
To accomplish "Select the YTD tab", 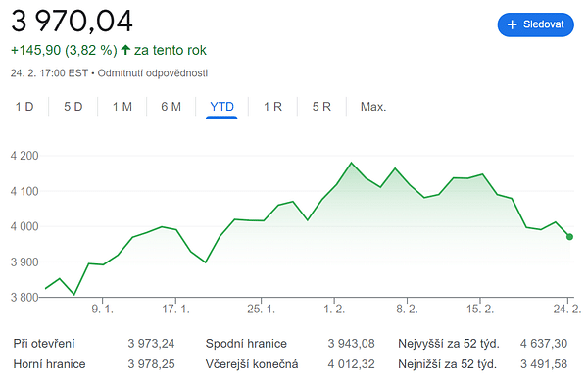I will coord(221,107).
